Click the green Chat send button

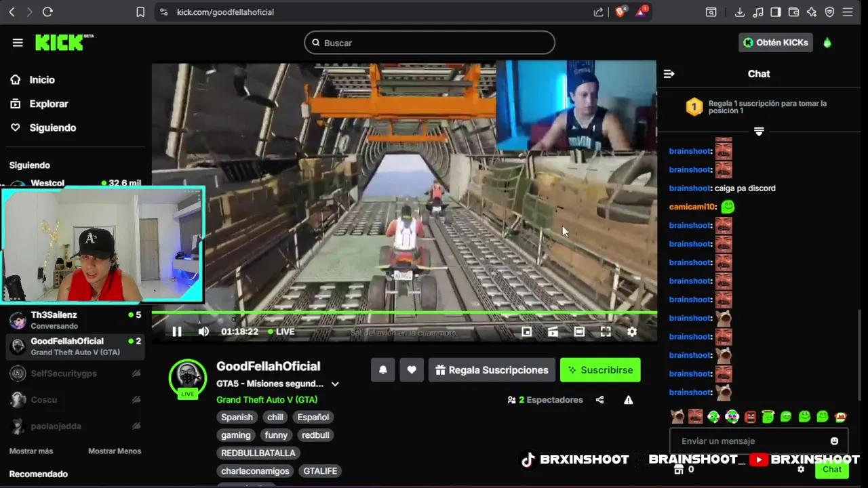pos(831,469)
